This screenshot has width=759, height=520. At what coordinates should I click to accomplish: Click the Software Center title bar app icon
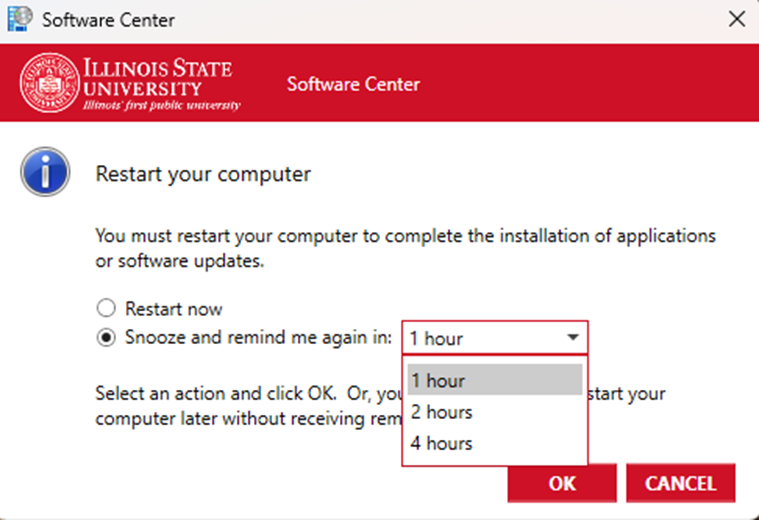click(x=19, y=19)
